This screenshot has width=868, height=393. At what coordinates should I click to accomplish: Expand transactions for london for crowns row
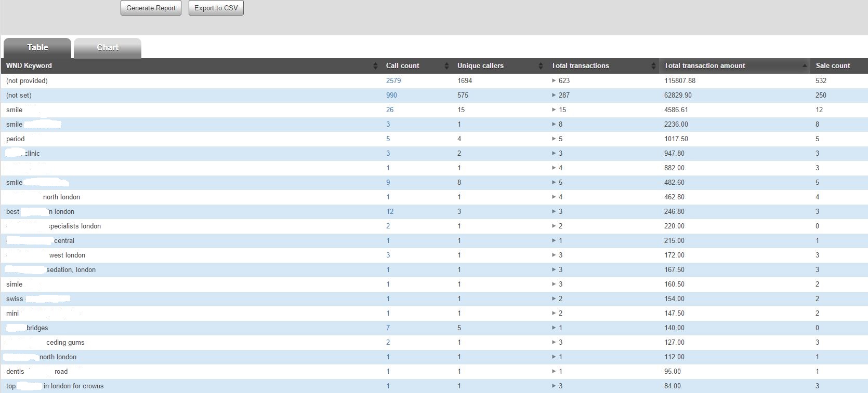(x=554, y=386)
